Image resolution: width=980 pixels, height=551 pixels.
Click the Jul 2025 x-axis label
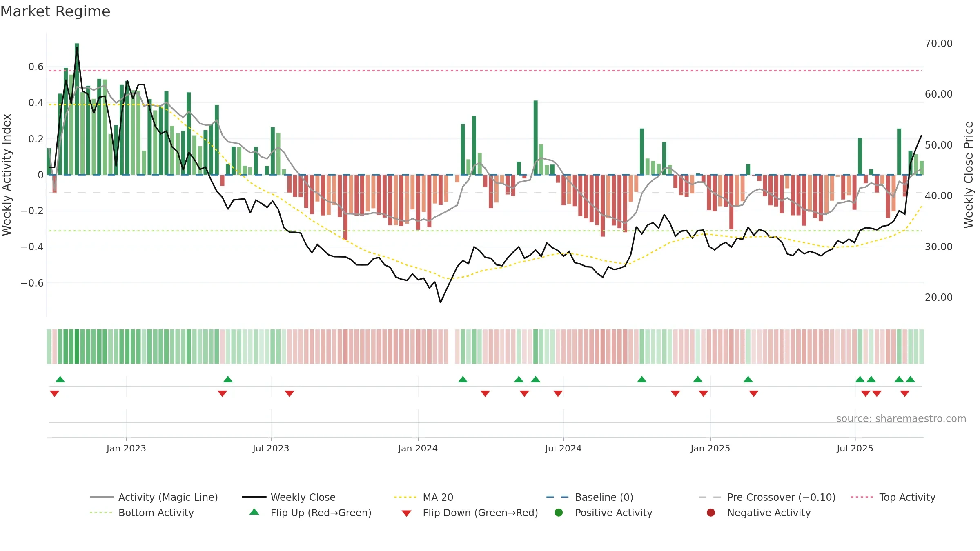[855, 448]
